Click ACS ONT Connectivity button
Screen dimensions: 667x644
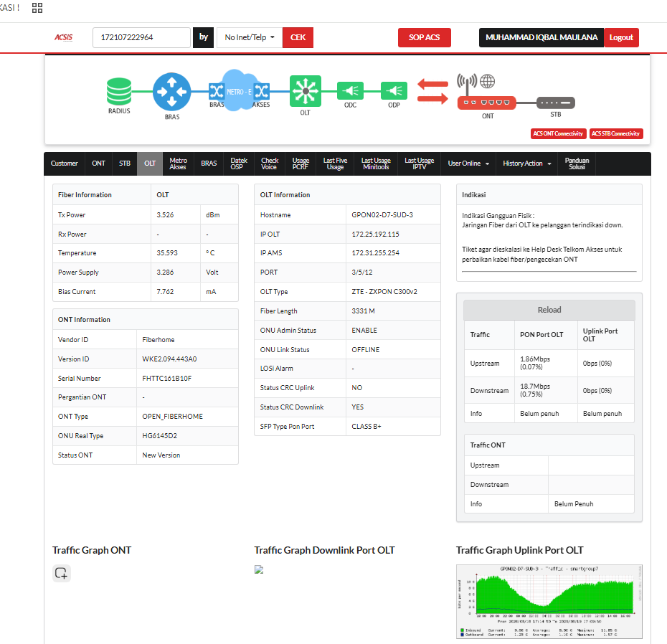coord(558,133)
